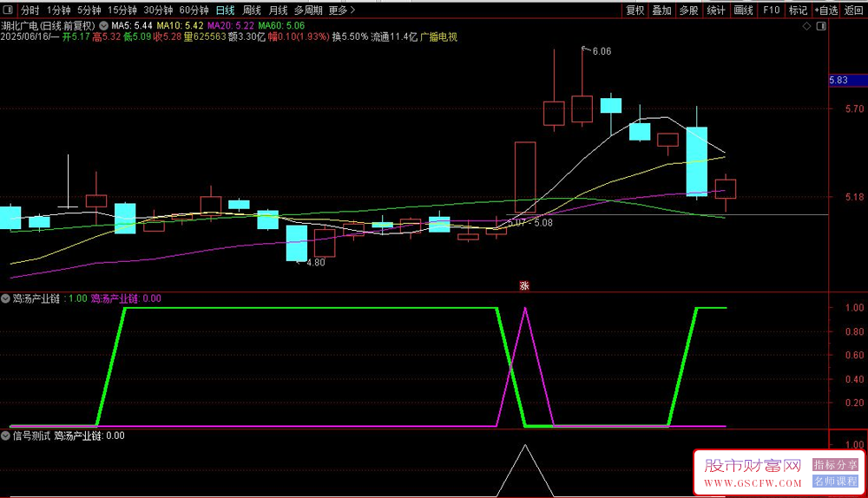Click the 5.83 price marker on the axis

[847, 80]
